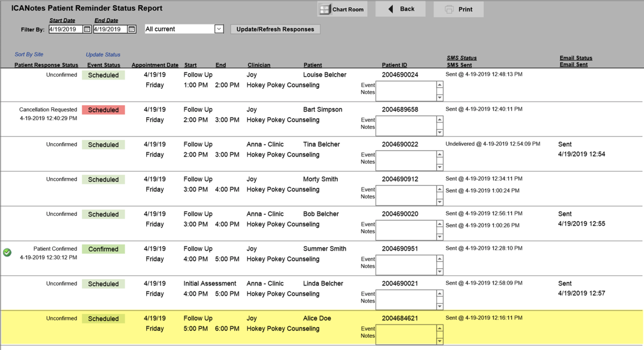This screenshot has width=644, height=350.
Task: Click Bart Simpson's red Scheduled status
Action: 103,110
